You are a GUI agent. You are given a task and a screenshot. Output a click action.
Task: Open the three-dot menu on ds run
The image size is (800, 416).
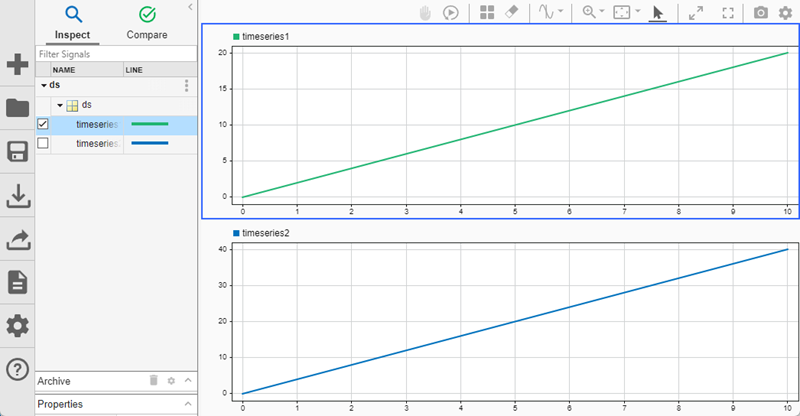187,86
